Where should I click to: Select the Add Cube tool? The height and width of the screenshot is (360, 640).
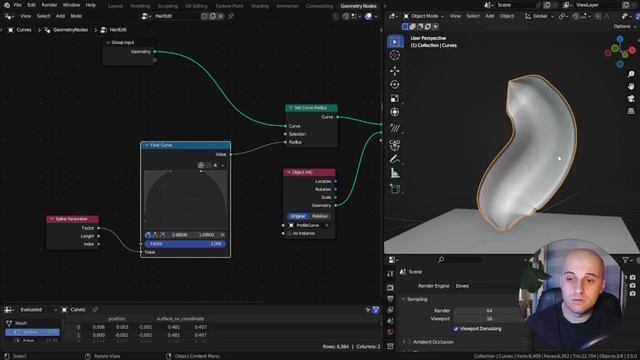395,189
